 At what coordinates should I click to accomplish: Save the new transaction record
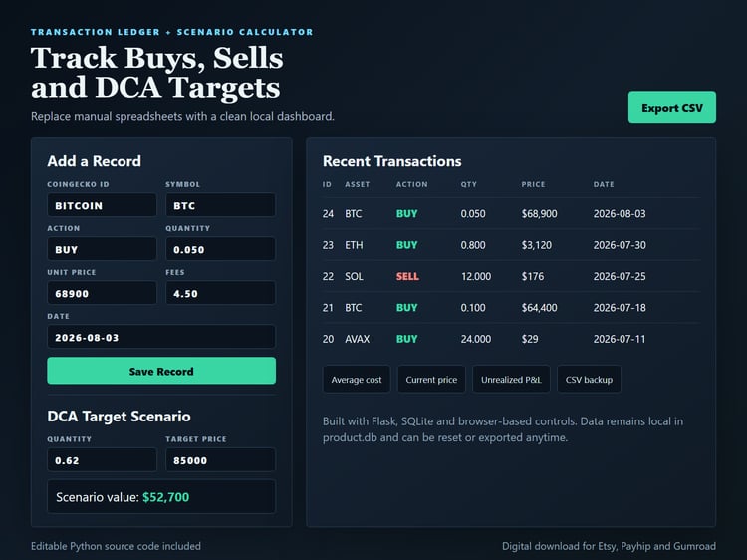[161, 371]
